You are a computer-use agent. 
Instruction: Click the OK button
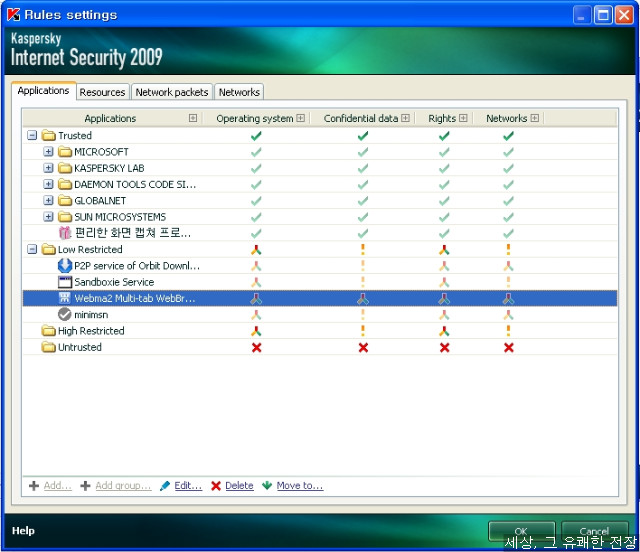[x=521, y=531]
